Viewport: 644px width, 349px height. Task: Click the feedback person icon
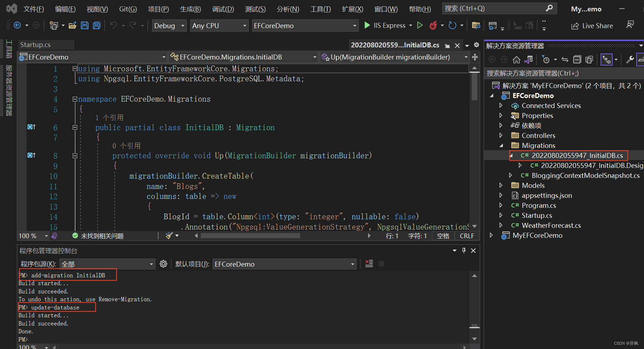coord(630,25)
